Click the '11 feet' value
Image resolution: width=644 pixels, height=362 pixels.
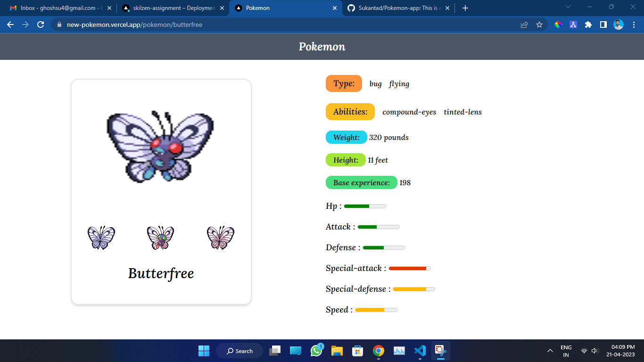378,160
